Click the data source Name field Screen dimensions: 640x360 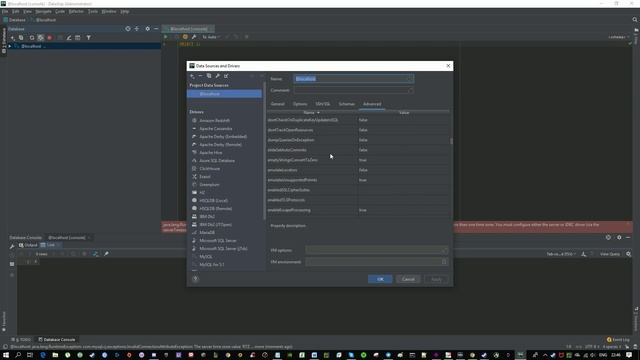(x=353, y=79)
